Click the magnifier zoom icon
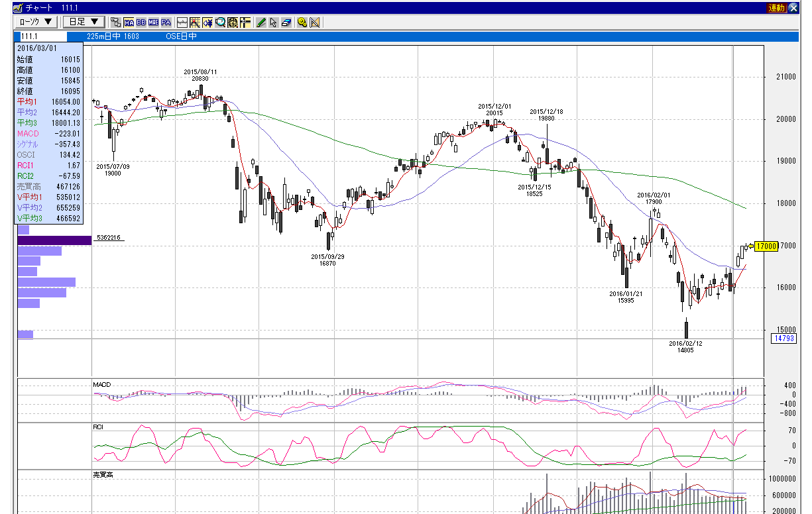 point(221,22)
